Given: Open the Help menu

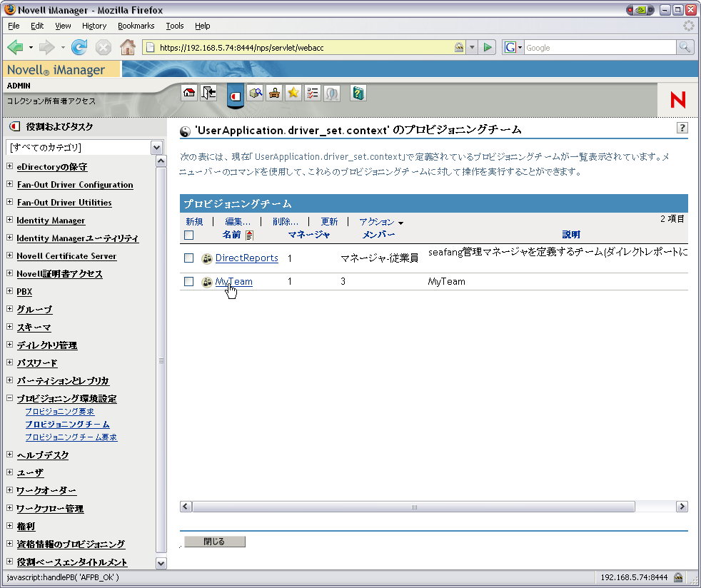Looking at the screenshot, I should [x=203, y=26].
